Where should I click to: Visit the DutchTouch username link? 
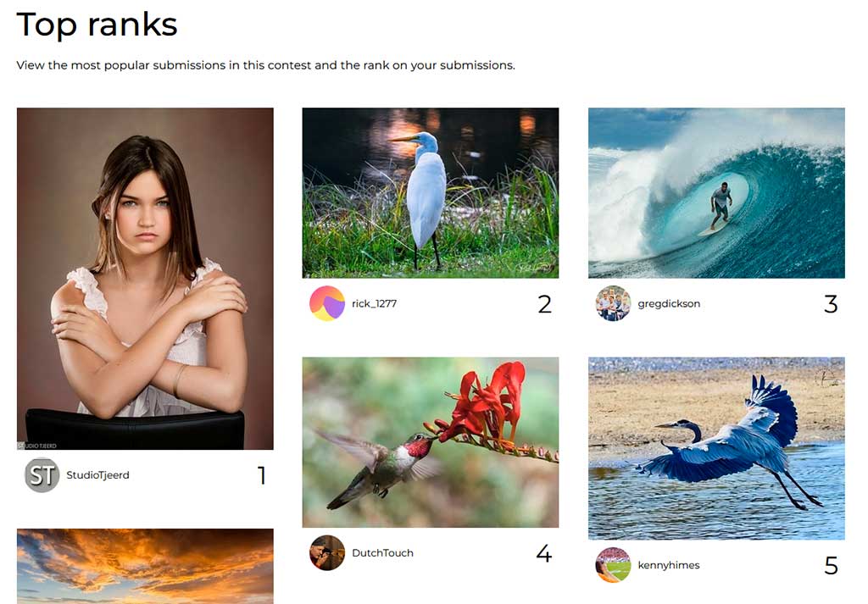[x=382, y=552]
